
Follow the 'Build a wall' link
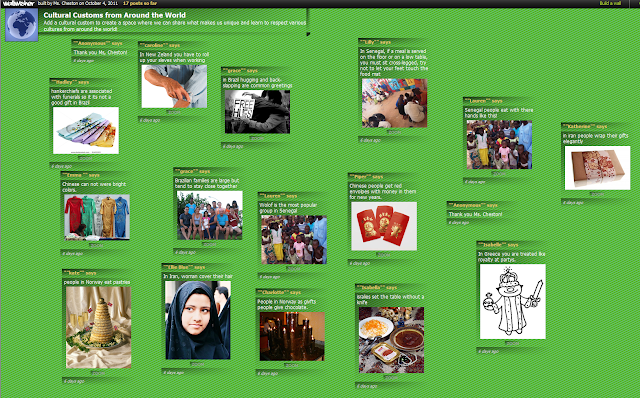click(x=610, y=3)
